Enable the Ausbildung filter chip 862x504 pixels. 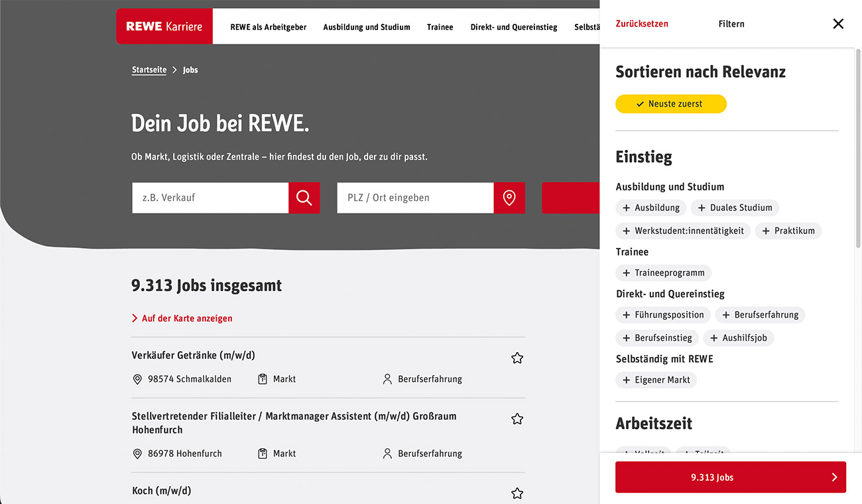651,208
